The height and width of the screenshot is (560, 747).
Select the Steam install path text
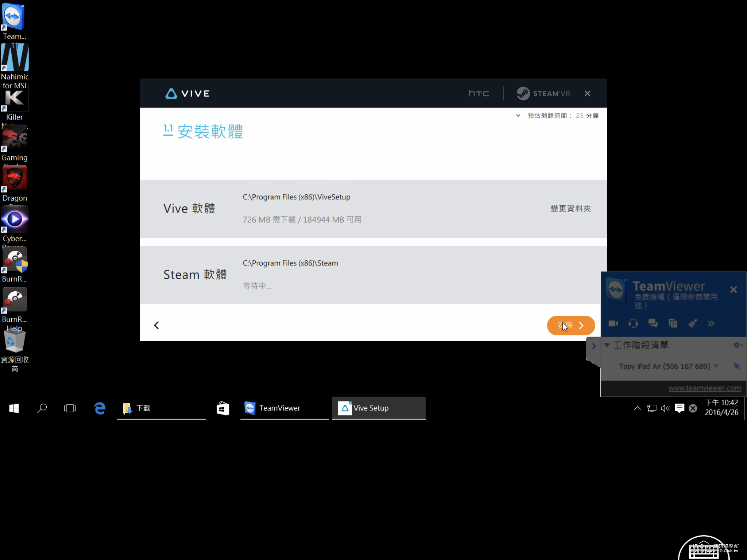click(290, 263)
